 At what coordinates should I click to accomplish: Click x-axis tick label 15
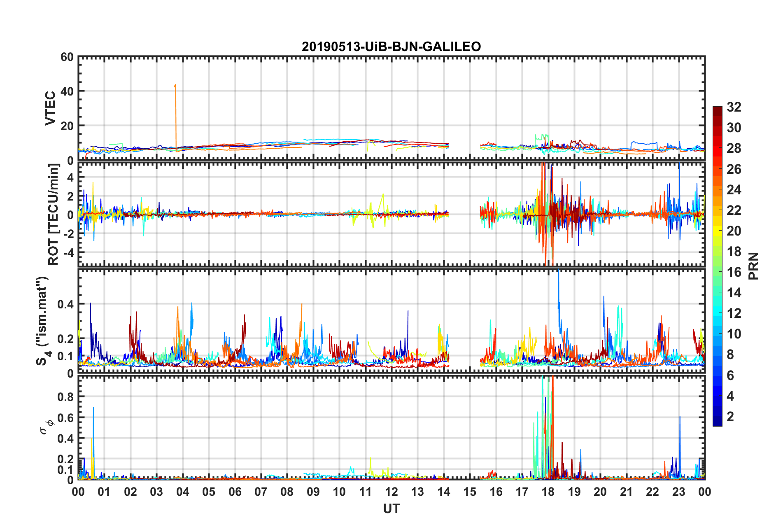click(470, 492)
